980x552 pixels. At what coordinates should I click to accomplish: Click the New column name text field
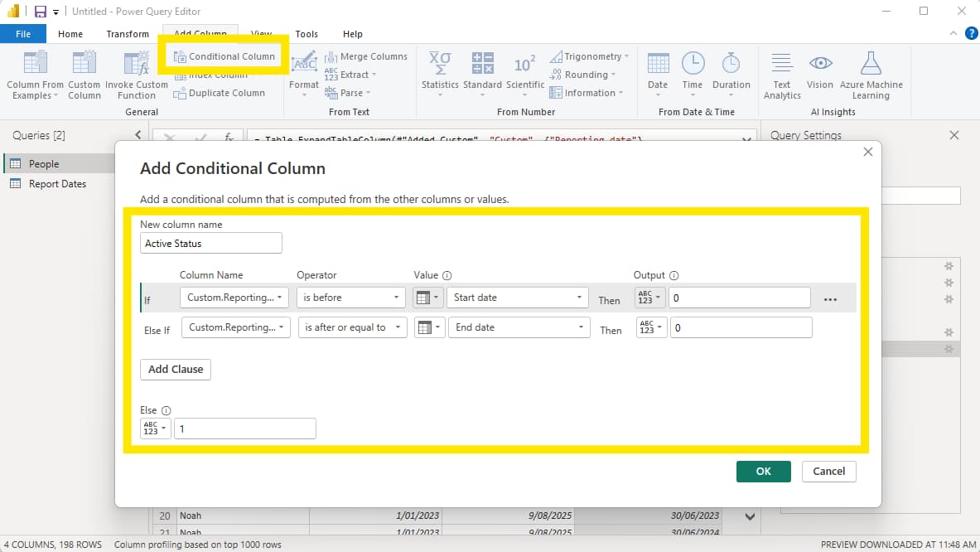coord(211,244)
